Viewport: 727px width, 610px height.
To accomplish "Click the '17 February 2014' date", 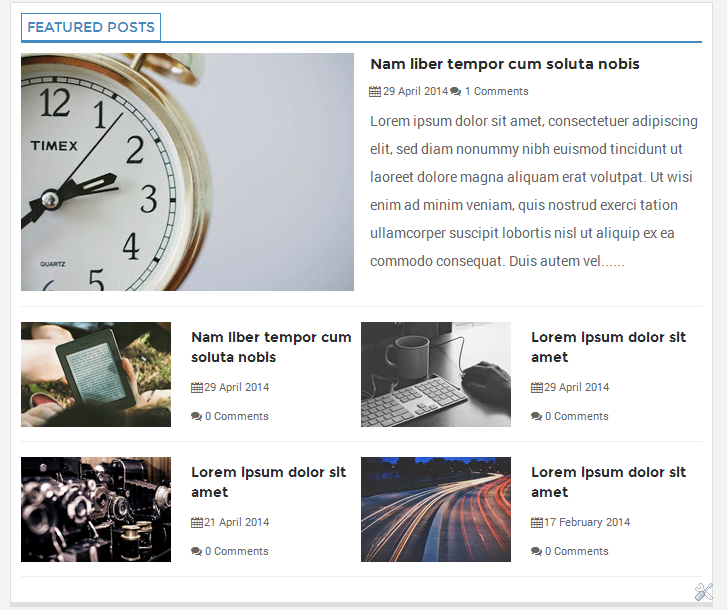I will (587, 522).
